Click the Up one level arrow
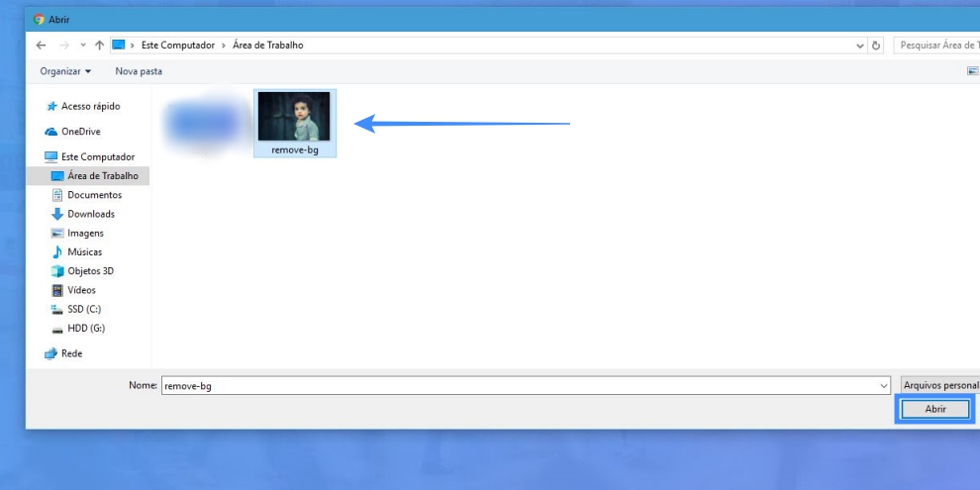 (99, 46)
